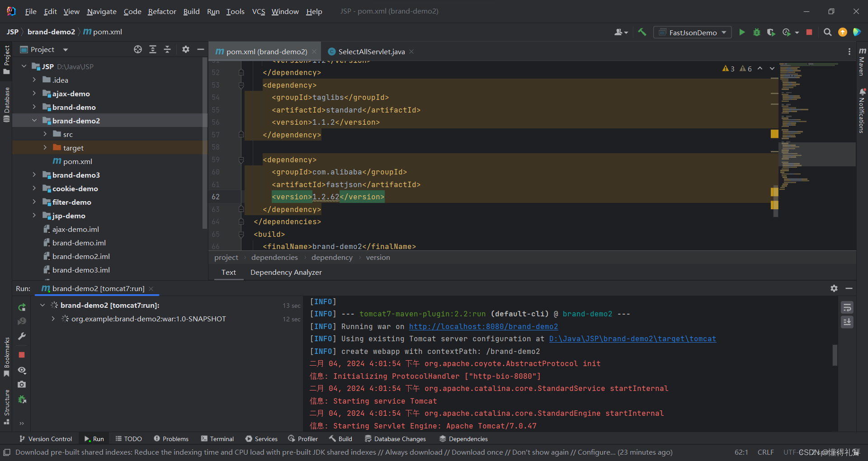The height and width of the screenshot is (461, 868).
Task: Open Services tool window
Action: pyautogui.click(x=261, y=439)
